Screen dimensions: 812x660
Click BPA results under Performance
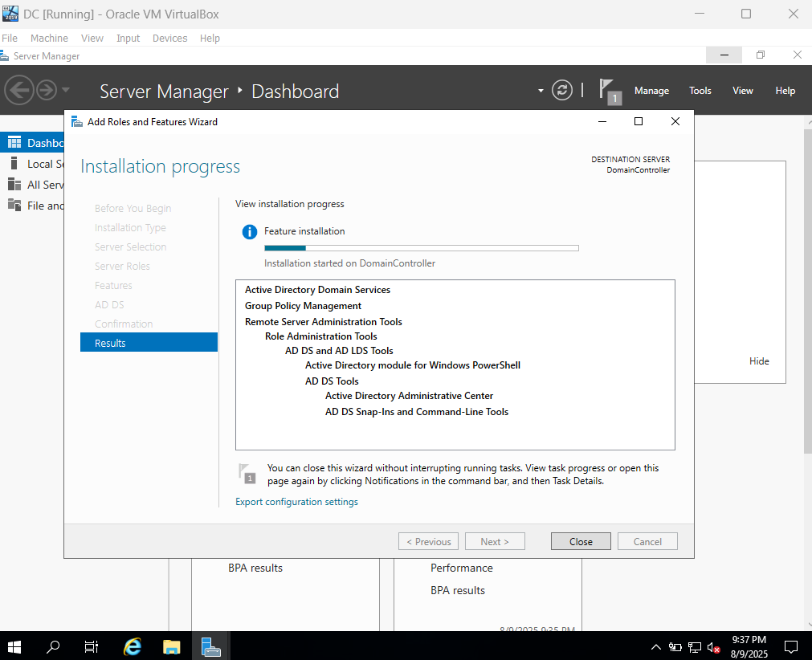(458, 591)
